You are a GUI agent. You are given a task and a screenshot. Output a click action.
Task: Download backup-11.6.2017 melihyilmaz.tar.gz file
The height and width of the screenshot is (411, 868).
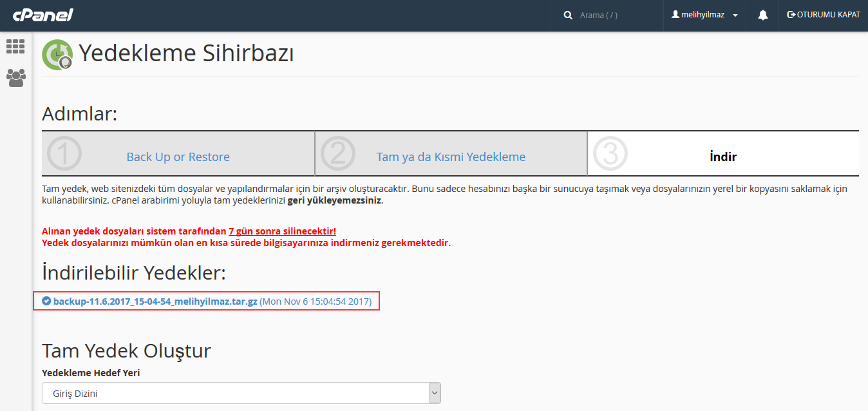point(155,301)
